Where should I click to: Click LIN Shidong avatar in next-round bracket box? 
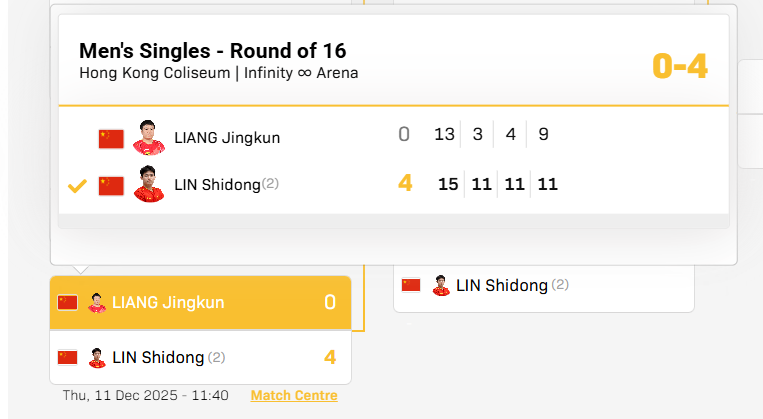tap(441, 285)
